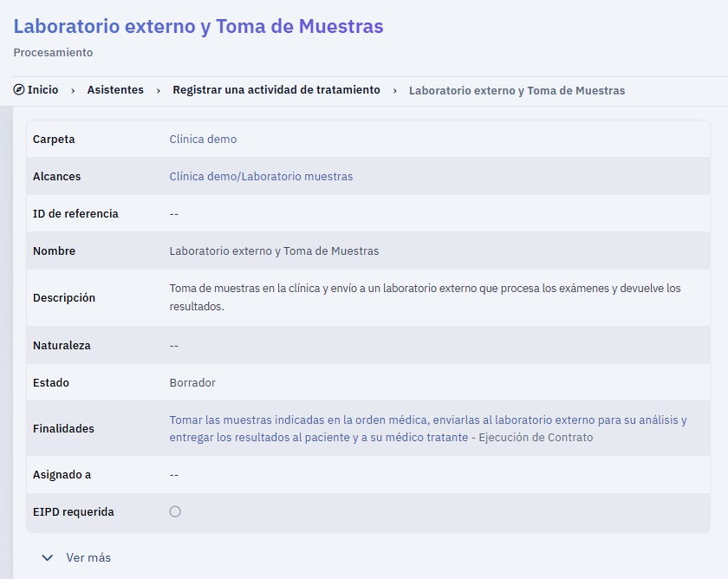Screen dimensions: 728x579
Task: Click the Procesamiento subtitle
Action: pos(53,53)
